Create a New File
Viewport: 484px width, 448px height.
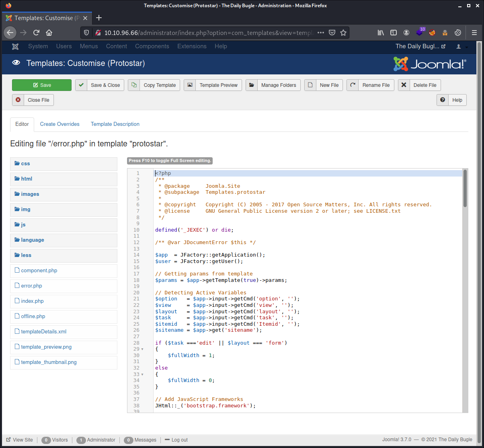[x=324, y=85]
